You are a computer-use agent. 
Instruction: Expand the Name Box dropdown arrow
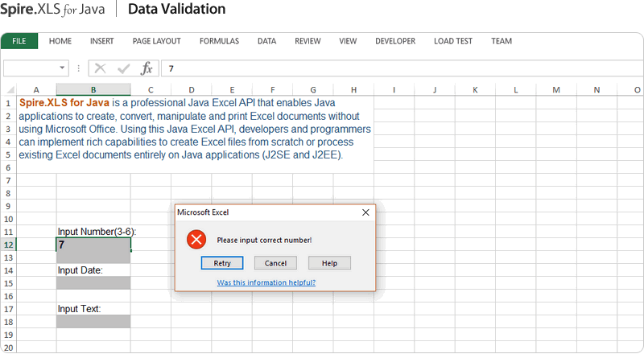coord(62,68)
